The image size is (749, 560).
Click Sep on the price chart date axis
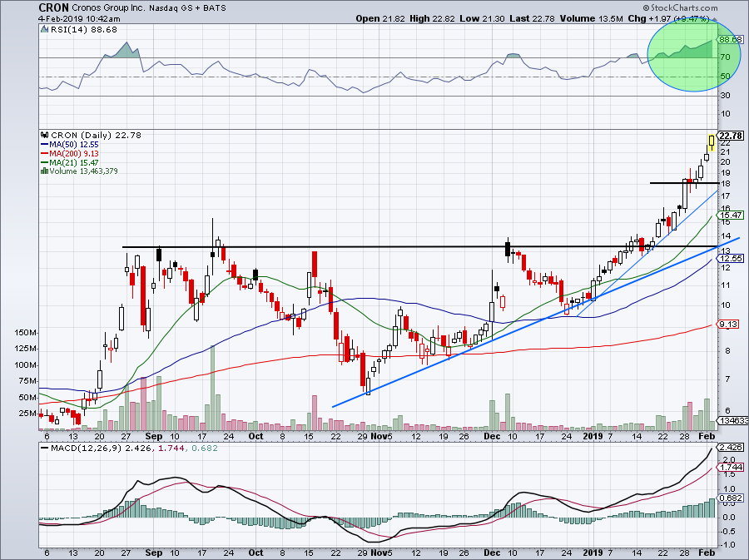pos(153,436)
